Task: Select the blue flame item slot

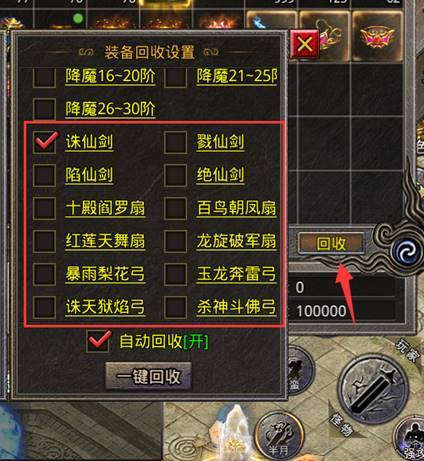Action: [x=271, y=21]
